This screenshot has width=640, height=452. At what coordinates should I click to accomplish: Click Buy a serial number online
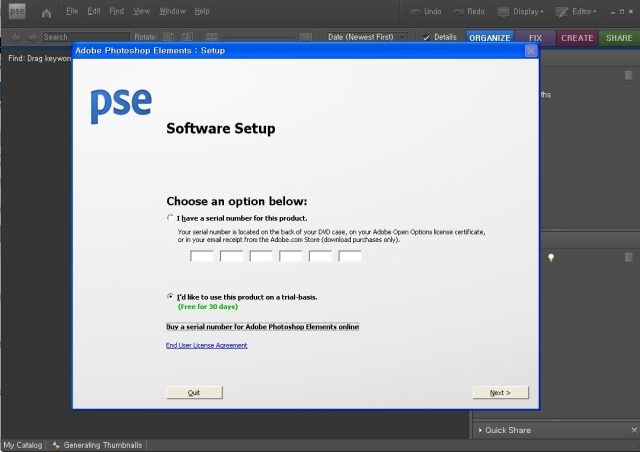(x=262, y=327)
